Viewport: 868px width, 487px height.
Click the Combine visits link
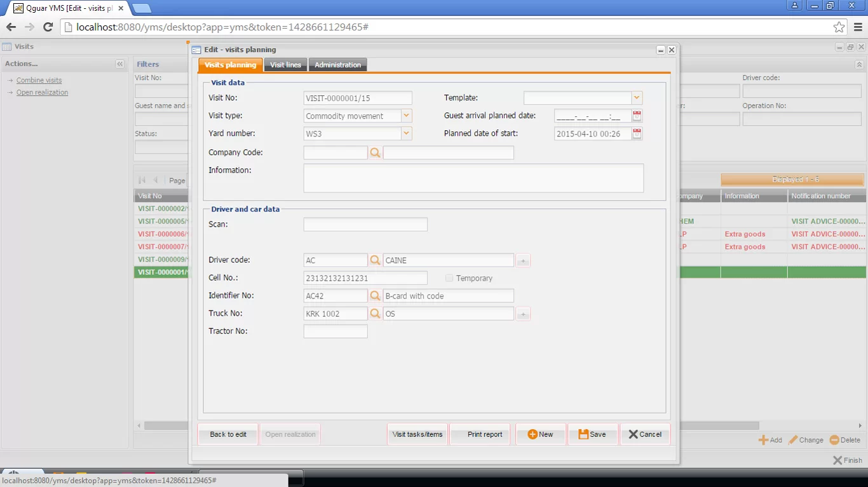(x=39, y=80)
